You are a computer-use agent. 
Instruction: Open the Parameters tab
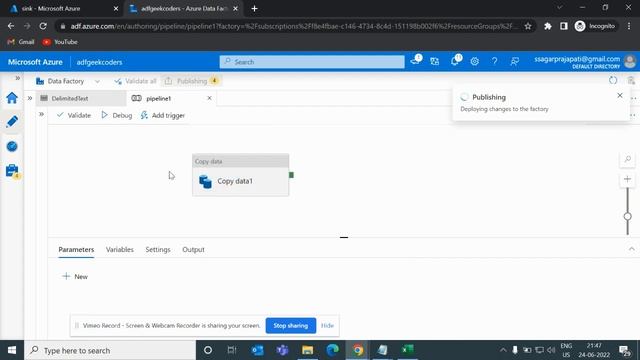pyautogui.click(x=76, y=249)
